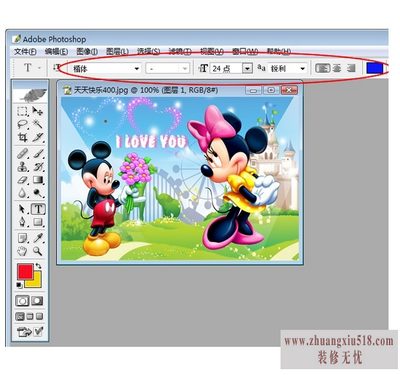The height and width of the screenshot is (375, 400).
Task: Open the 文件(F) menu
Action: click(x=26, y=51)
